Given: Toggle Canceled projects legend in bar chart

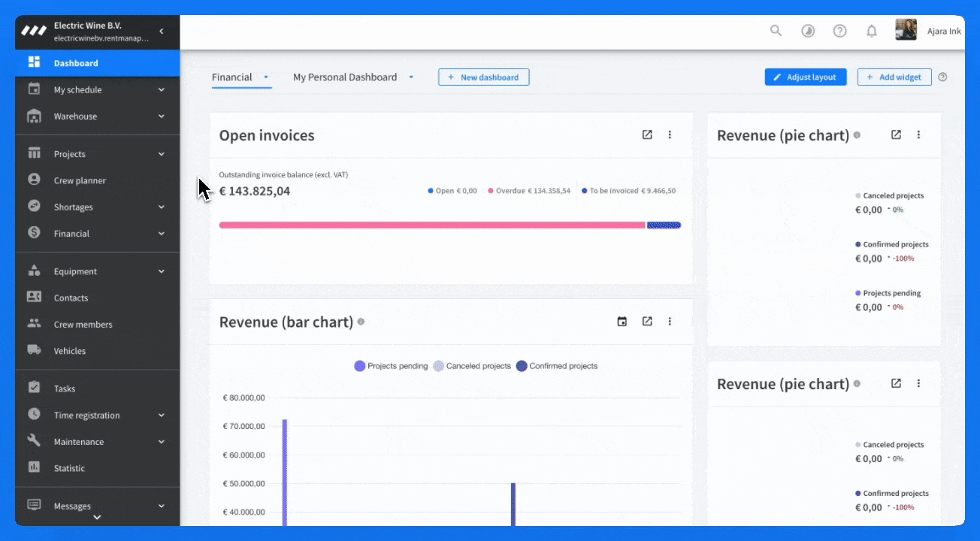Looking at the screenshot, I should [472, 366].
